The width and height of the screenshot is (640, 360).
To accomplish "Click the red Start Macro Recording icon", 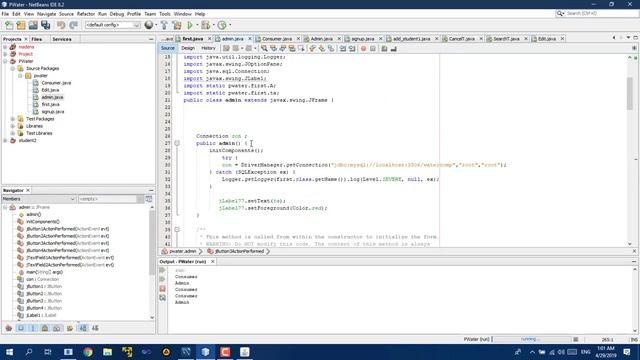I will pyautogui.click(x=363, y=49).
